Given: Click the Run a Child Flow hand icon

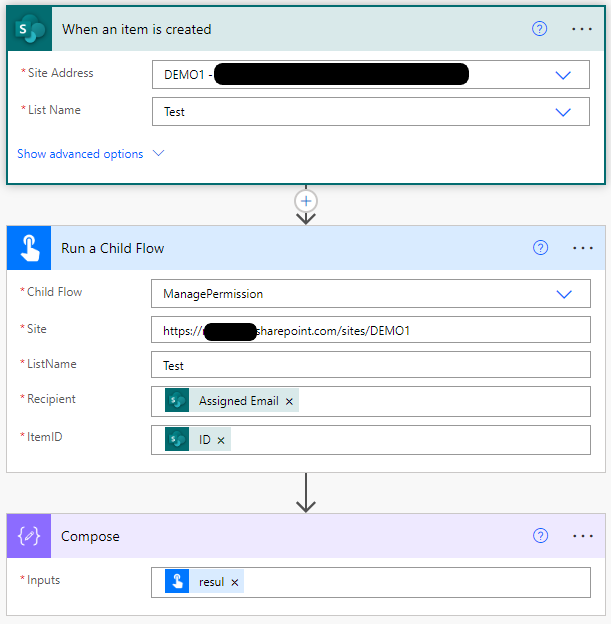Looking at the screenshot, I should [x=29, y=248].
